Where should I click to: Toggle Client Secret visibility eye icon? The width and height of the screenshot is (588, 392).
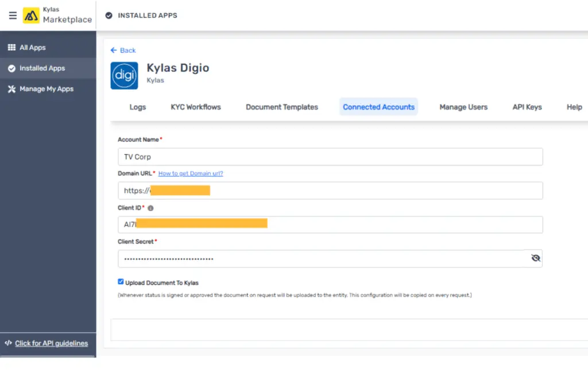point(536,258)
